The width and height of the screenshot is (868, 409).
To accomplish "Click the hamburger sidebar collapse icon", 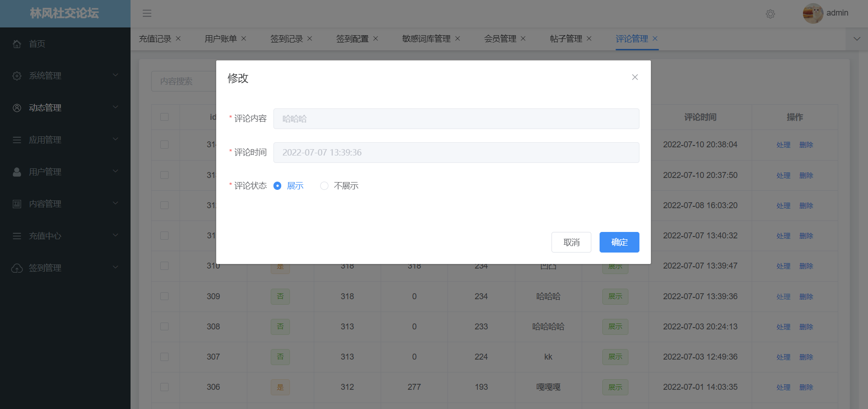I will click(x=147, y=13).
